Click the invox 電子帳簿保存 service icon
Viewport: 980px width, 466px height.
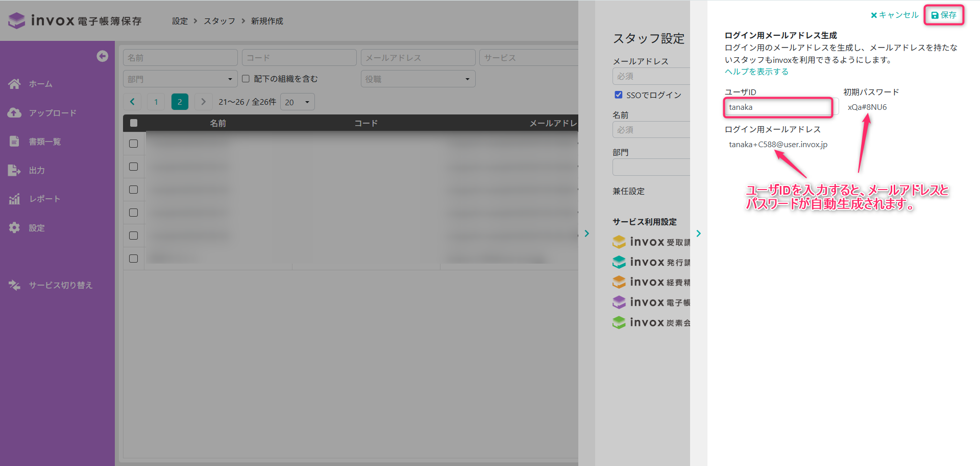click(619, 302)
